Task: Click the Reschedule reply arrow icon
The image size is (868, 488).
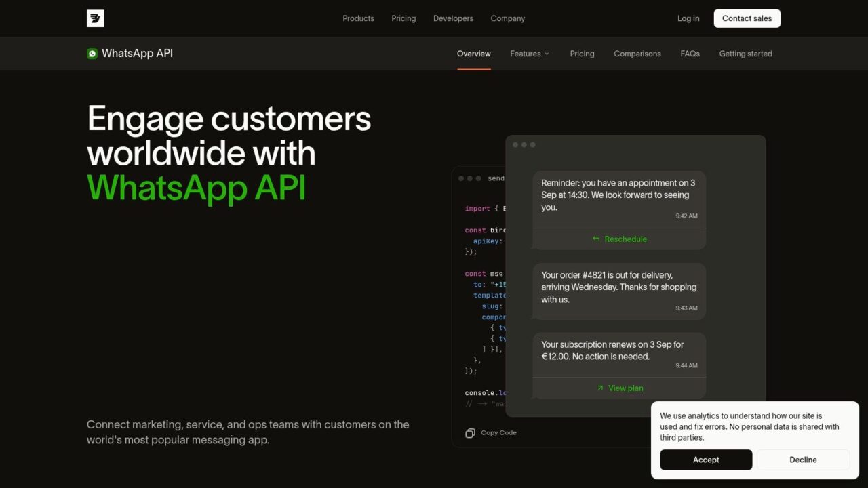Action: (596, 239)
